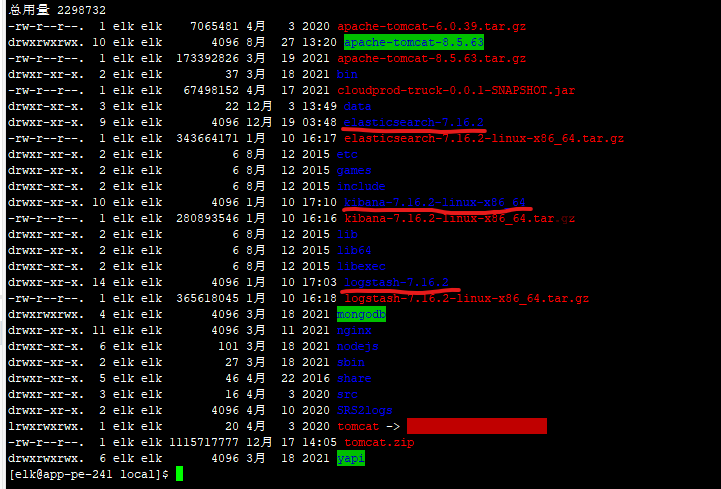The width and height of the screenshot is (721, 489).
Task: Click the lib directory name
Action: (347, 235)
